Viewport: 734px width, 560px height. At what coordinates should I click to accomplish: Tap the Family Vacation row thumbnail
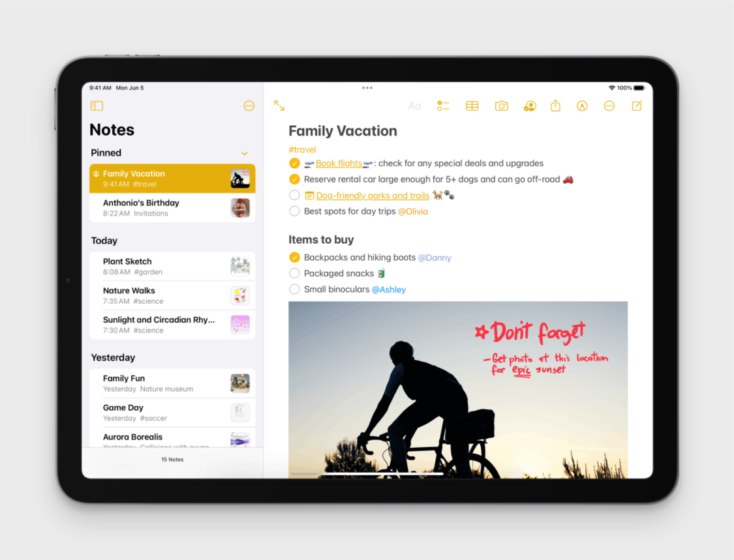[240, 179]
